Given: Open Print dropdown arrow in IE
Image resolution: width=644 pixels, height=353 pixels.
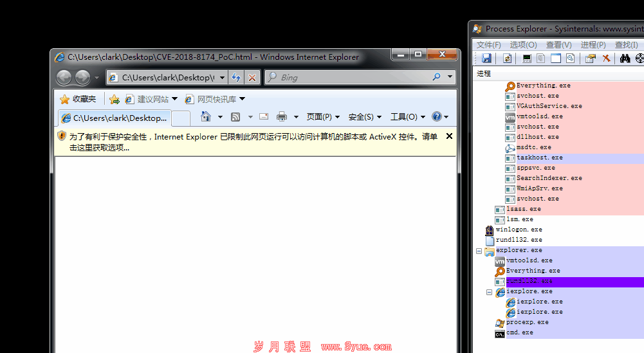Looking at the screenshot, I should coord(296,117).
